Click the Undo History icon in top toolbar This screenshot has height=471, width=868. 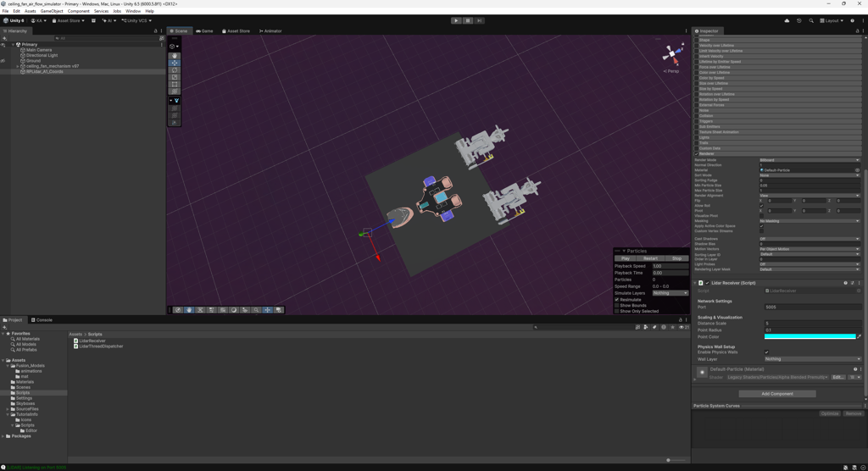[798, 20]
